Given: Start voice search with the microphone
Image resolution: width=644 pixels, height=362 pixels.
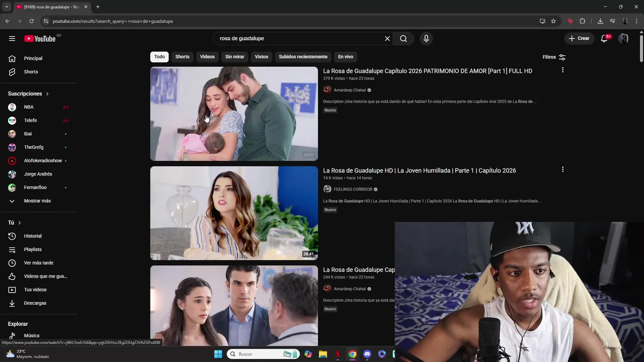Looking at the screenshot, I should pyautogui.click(x=426, y=39).
